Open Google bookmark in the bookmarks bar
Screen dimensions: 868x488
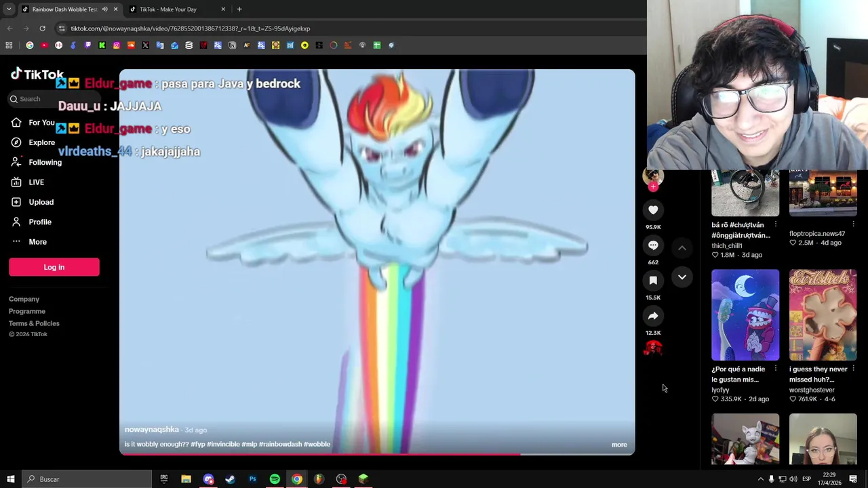[30, 45]
